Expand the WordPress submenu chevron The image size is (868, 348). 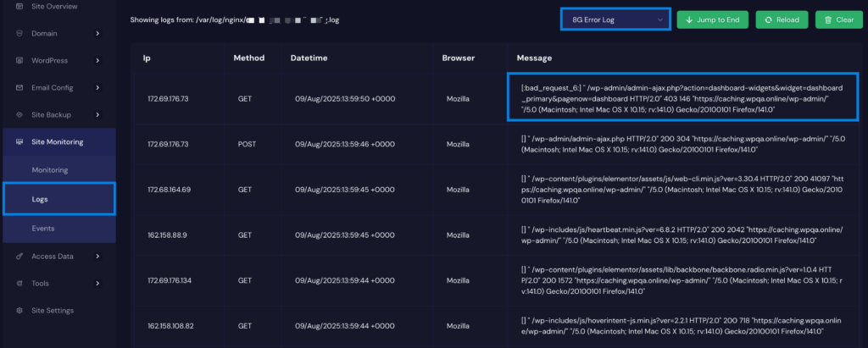97,60
